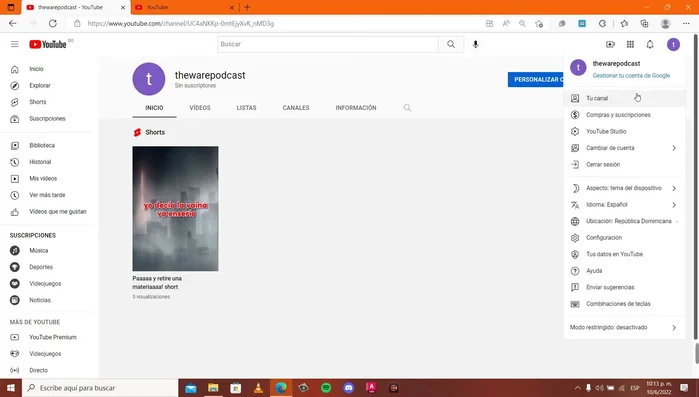Open the notifications bell

click(x=650, y=44)
